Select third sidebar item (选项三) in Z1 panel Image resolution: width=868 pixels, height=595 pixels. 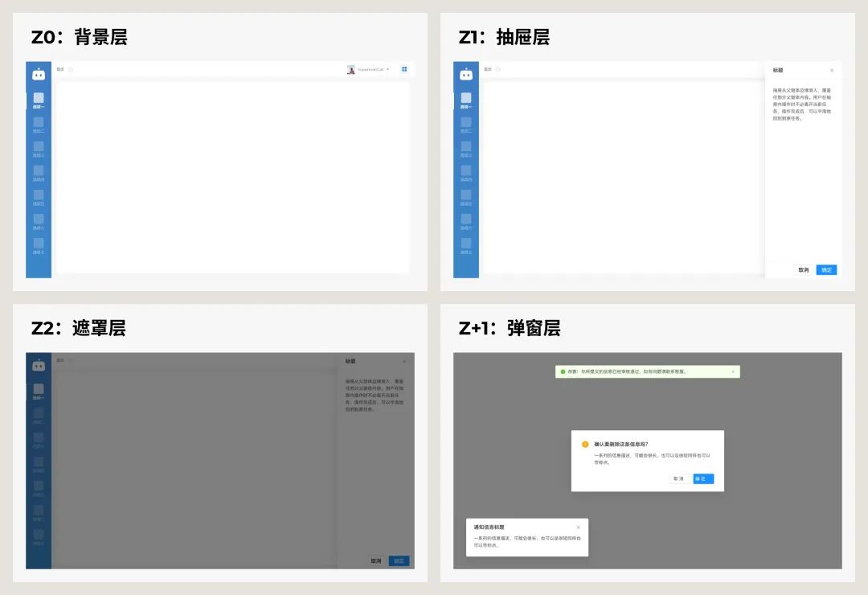(466, 149)
